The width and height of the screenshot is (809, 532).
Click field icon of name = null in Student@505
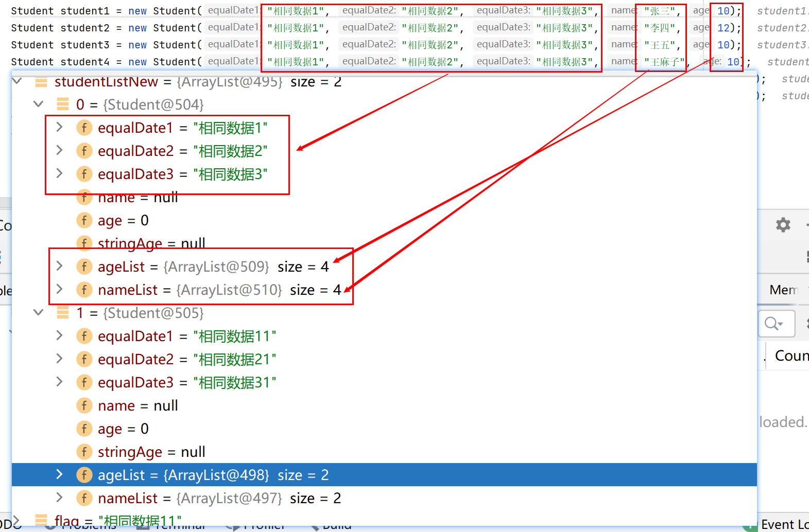point(84,405)
